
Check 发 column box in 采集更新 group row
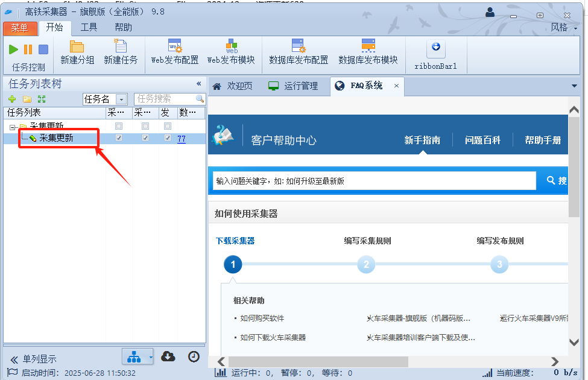(x=168, y=126)
